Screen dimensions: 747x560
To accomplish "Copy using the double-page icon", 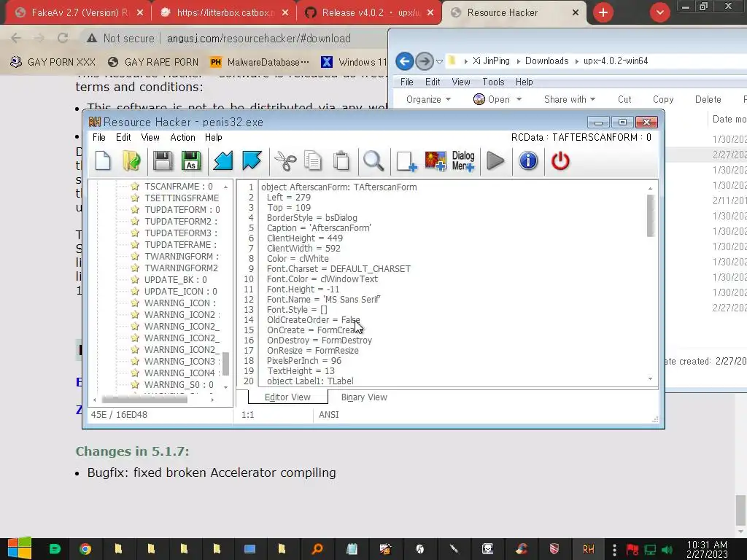I will tap(313, 161).
